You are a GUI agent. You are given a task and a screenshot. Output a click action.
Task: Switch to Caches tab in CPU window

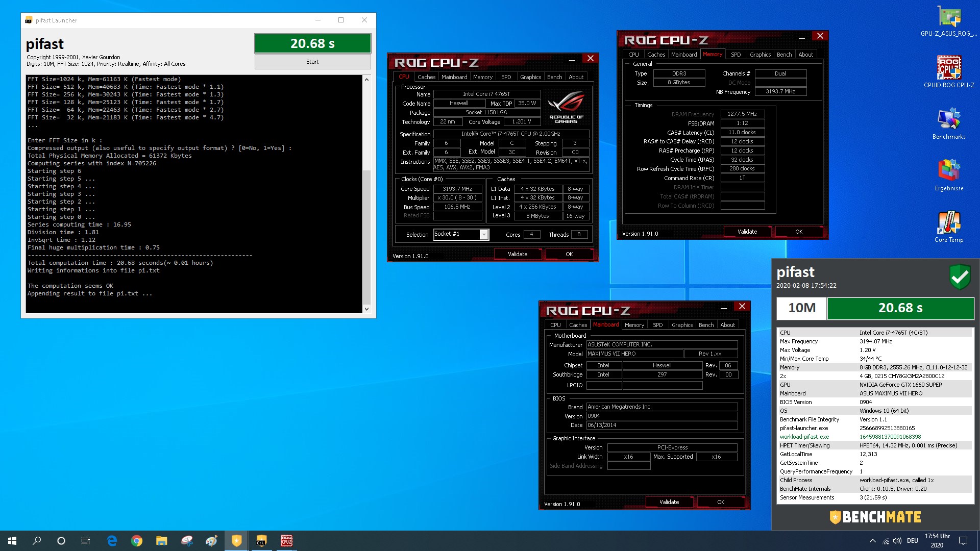click(426, 77)
